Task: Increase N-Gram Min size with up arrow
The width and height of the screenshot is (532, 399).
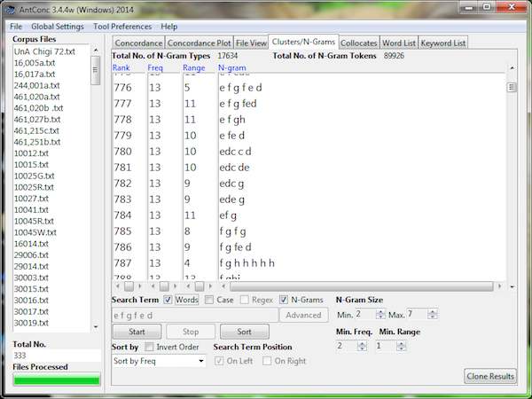Action: [x=380, y=311]
